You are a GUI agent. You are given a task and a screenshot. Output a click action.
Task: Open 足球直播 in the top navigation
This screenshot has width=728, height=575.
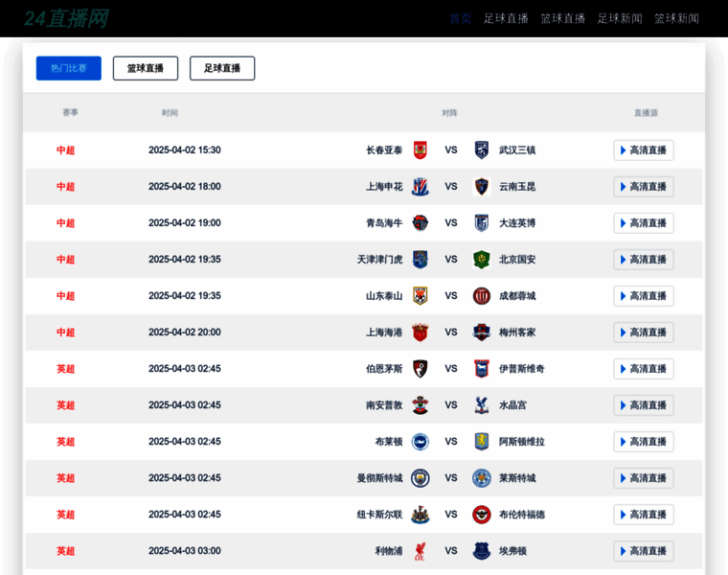(506, 18)
